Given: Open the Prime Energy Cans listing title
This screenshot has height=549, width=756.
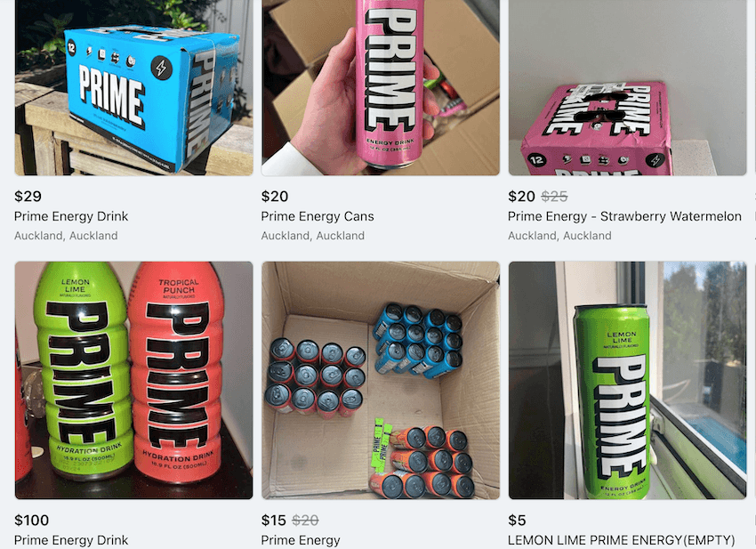Looking at the screenshot, I should tap(318, 216).
